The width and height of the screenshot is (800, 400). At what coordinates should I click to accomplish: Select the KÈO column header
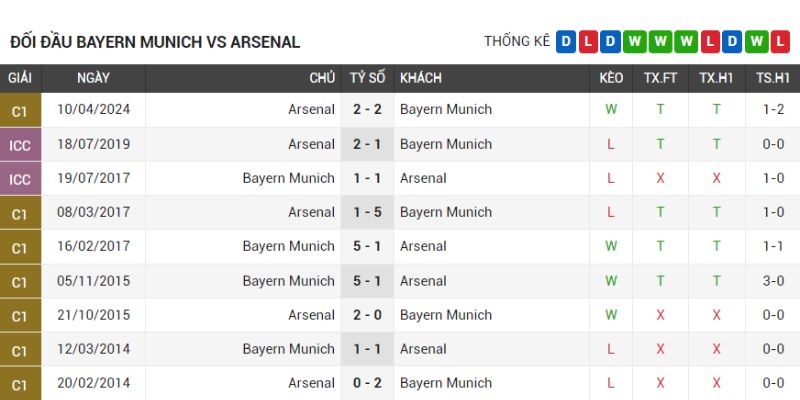611,78
